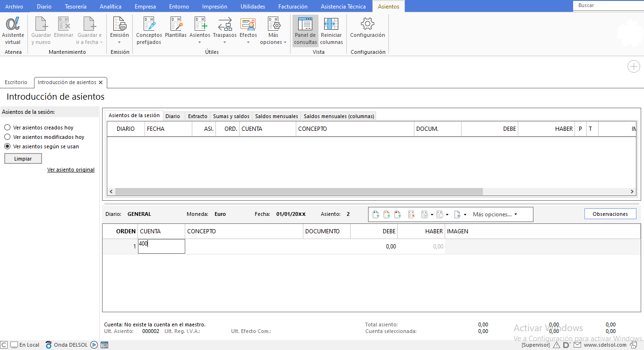644x350 pixels.
Task: Click the Observaciones button
Action: [610, 214]
